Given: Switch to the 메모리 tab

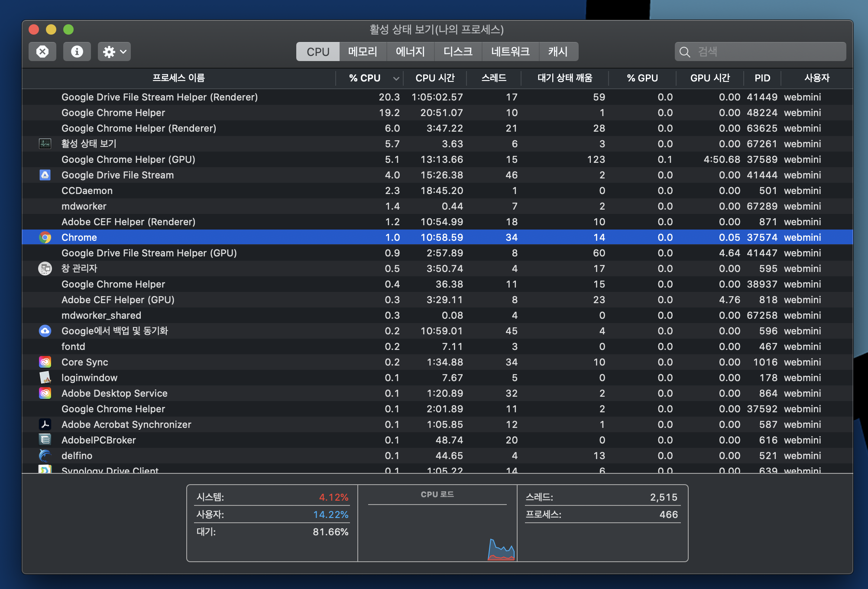Looking at the screenshot, I should click(363, 52).
